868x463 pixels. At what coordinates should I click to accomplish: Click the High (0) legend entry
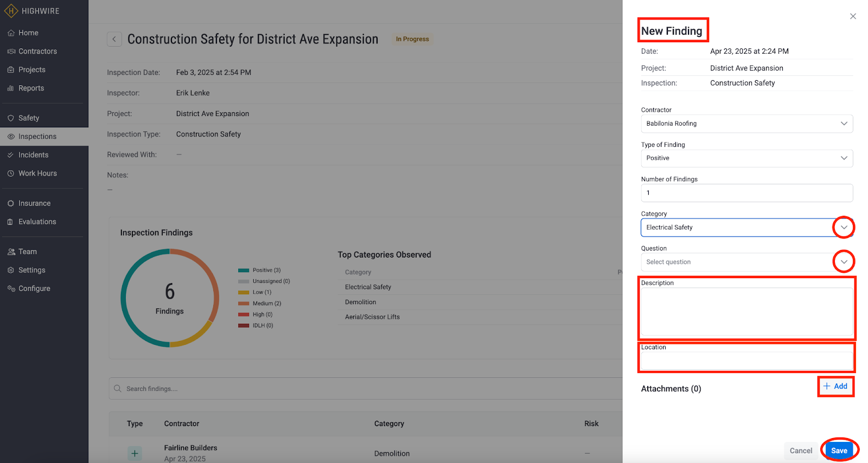click(255, 314)
